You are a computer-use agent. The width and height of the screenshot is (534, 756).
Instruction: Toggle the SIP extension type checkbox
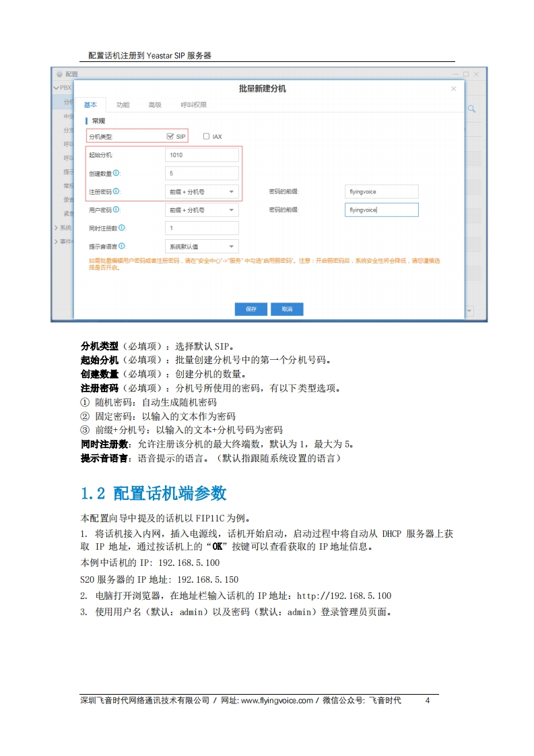pyautogui.click(x=170, y=136)
